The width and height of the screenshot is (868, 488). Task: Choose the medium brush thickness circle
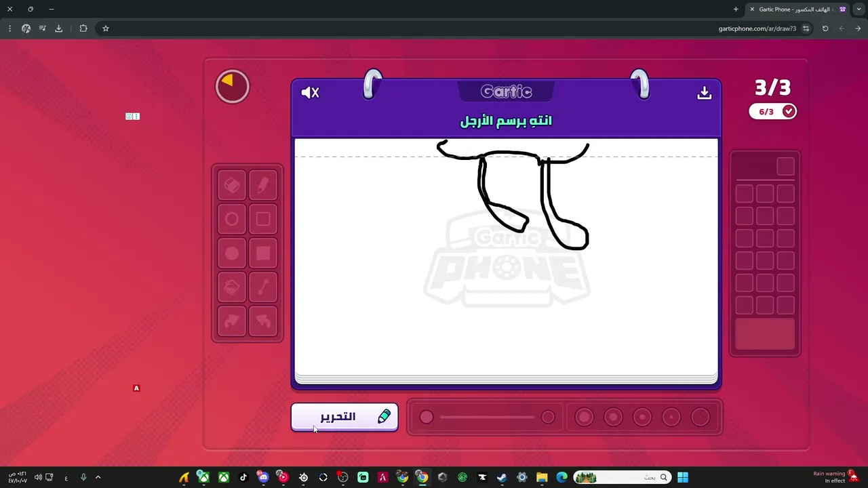pyautogui.click(x=642, y=418)
